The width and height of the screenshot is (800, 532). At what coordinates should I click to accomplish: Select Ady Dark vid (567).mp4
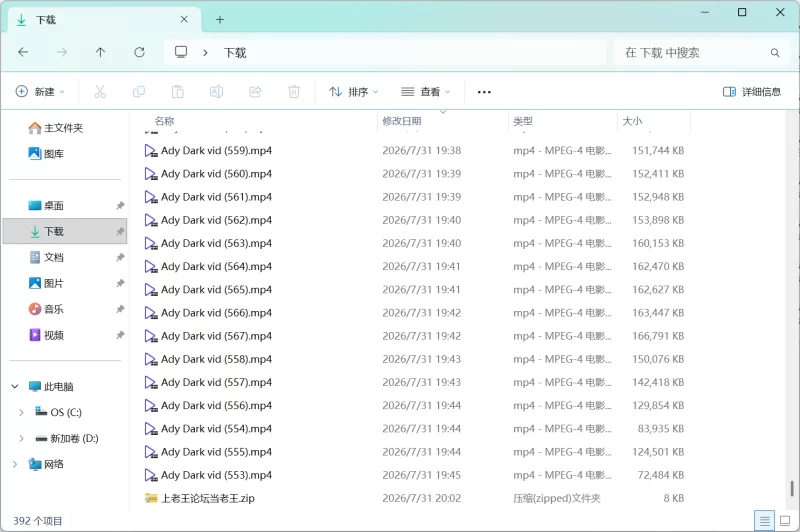[x=216, y=336]
